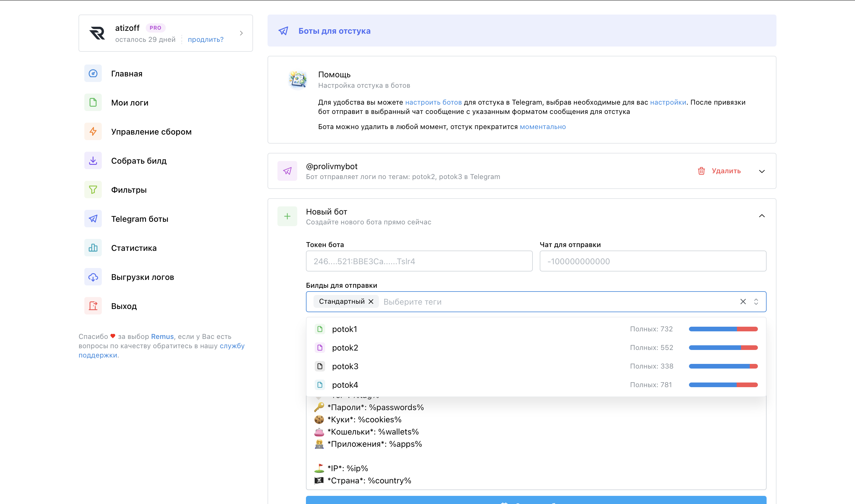Click the dashboard icon next to Главная
This screenshot has height=504, width=855.
pyautogui.click(x=93, y=73)
